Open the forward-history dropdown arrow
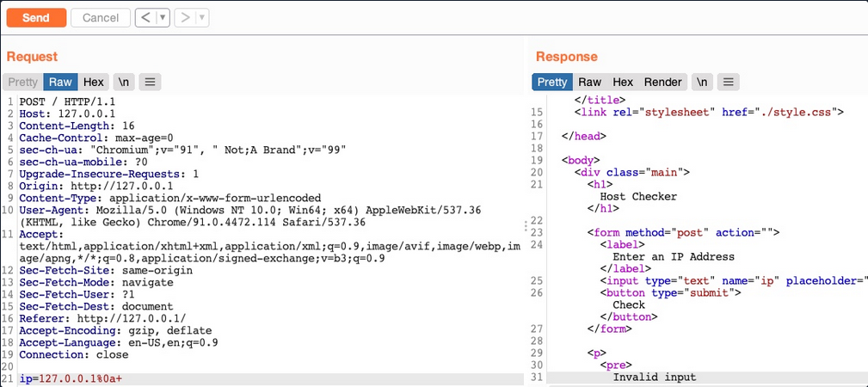 (x=202, y=17)
